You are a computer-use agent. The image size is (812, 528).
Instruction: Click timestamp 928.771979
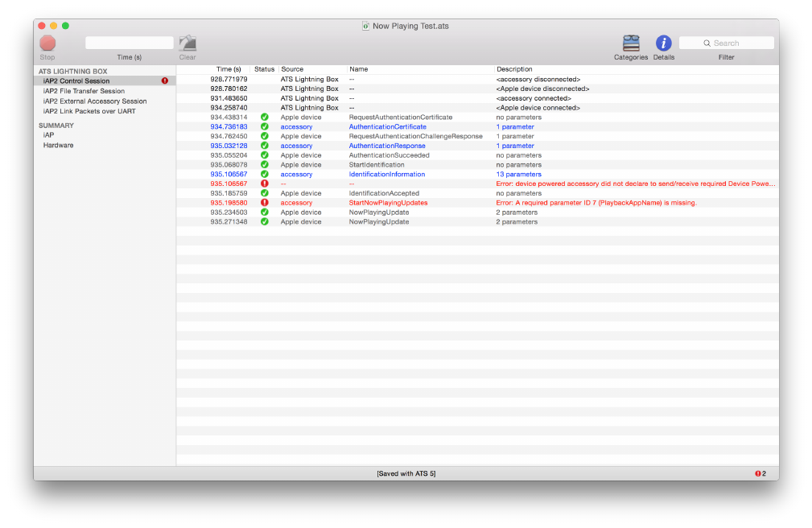(229, 79)
